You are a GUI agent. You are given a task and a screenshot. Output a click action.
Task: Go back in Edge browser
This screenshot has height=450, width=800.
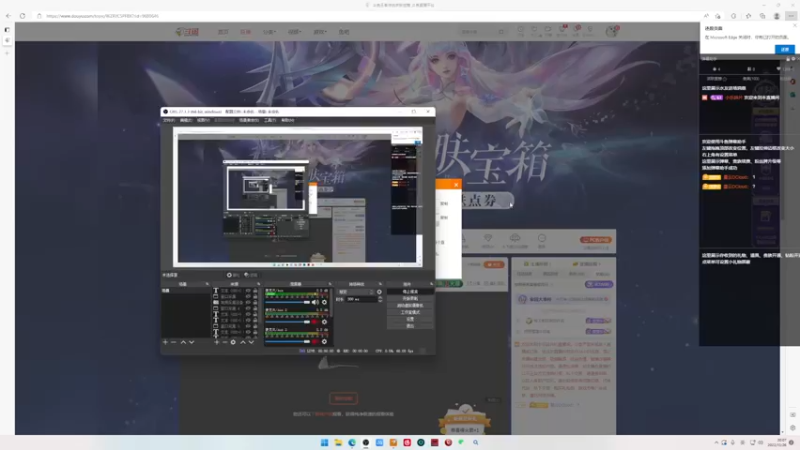pyautogui.click(x=8, y=16)
